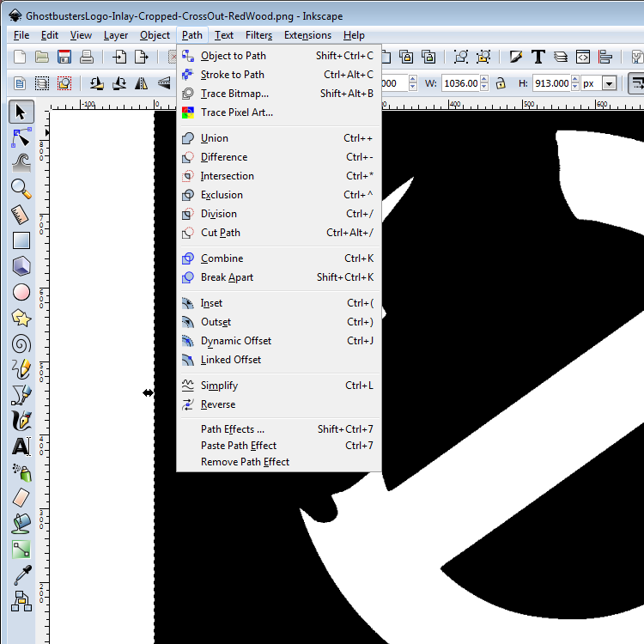This screenshot has height=644, width=644.
Task: Select the Selector arrow tool
Action: pos(21,112)
